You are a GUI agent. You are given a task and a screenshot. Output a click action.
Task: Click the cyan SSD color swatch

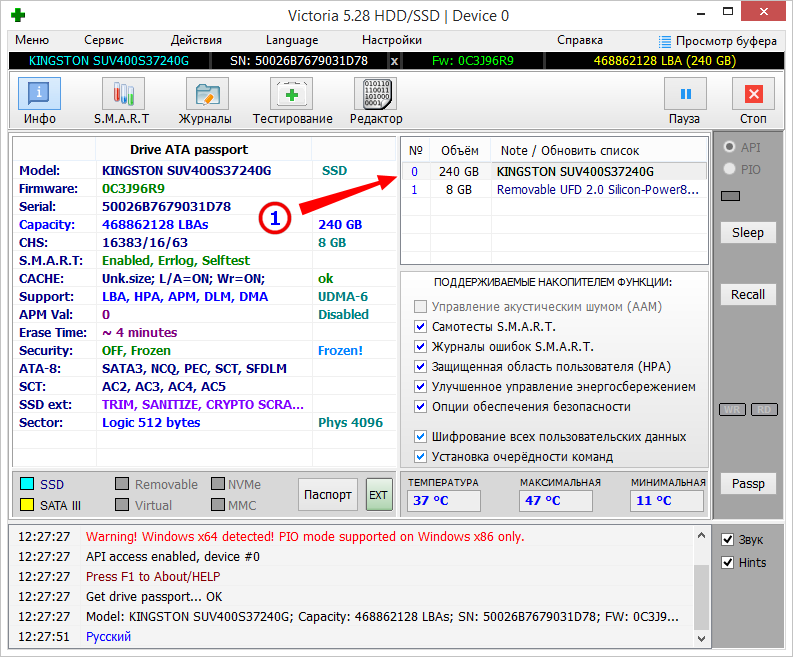coord(27,484)
